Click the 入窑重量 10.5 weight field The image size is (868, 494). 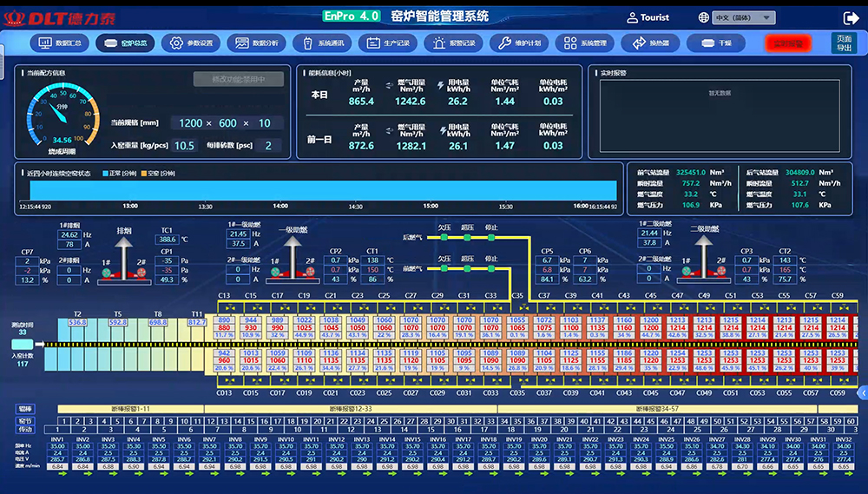coord(184,146)
